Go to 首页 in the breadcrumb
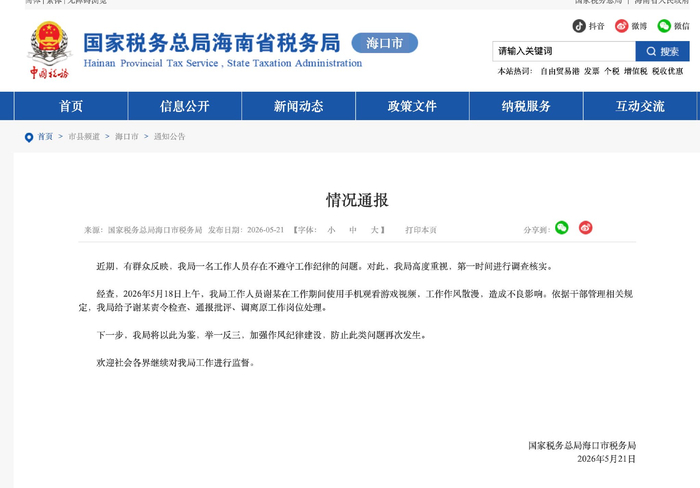The height and width of the screenshot is (488, 700). point(45,137)
